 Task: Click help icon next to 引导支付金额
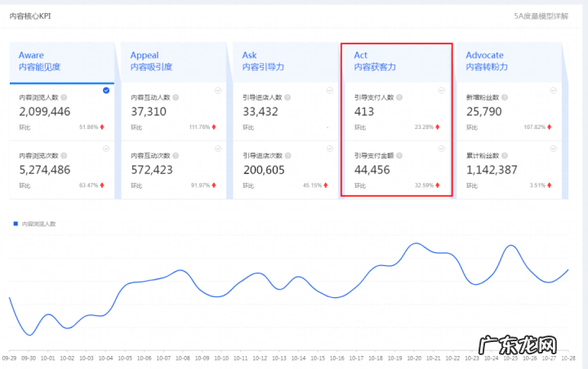pyautogui.click(x=400, y=155)
